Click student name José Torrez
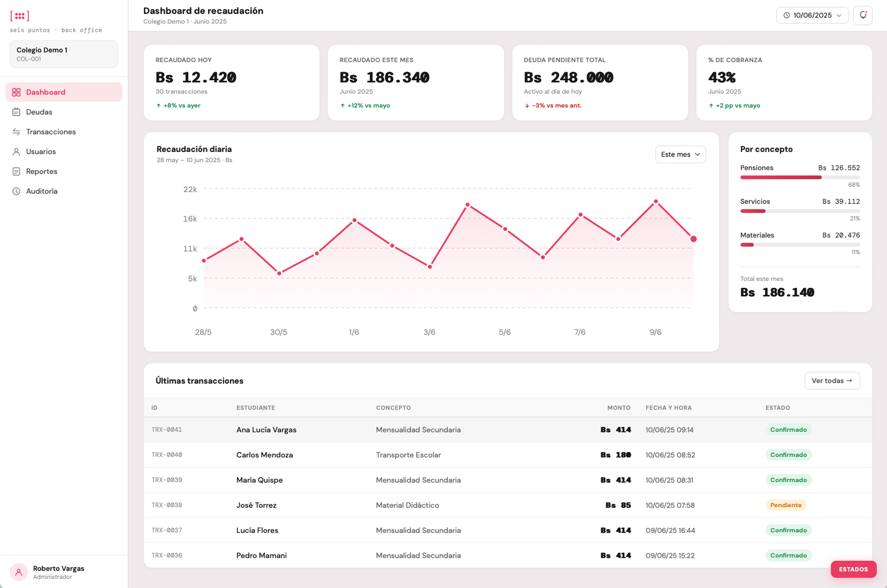 (256, 505)
